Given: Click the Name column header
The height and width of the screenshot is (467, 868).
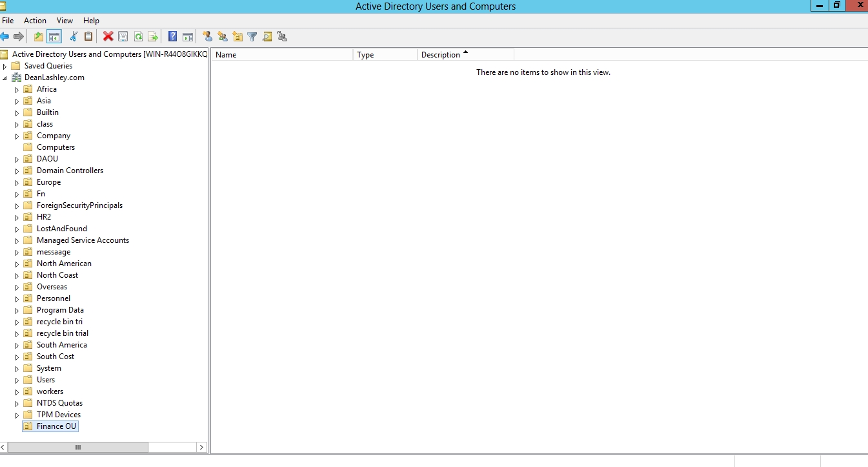Looking at the screenshot, I should (282, 55).
